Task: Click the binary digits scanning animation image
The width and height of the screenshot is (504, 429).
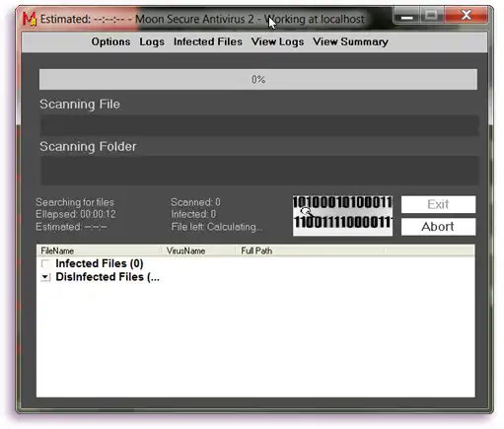Action: (342, 216)
